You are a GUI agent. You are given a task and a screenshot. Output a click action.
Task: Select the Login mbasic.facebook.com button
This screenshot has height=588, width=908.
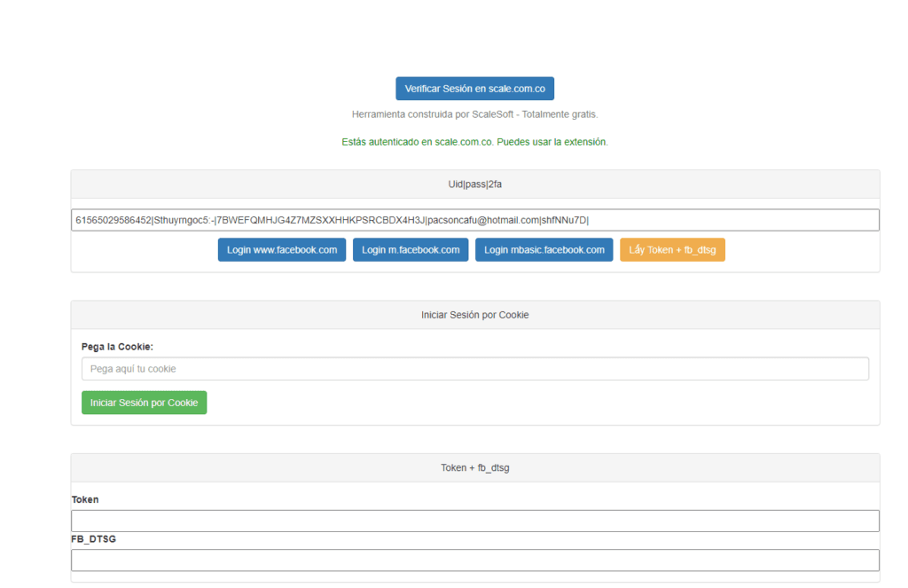coord(544,250)
